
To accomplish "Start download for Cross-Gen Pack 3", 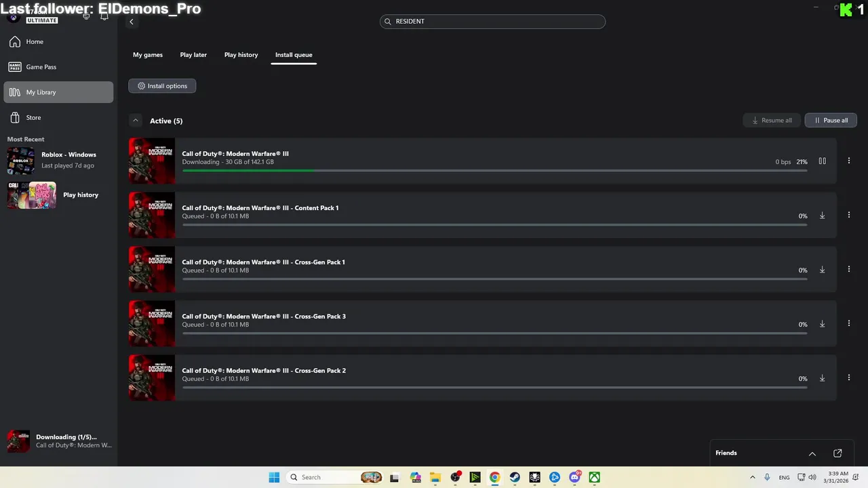I will (x=822, y=324).
